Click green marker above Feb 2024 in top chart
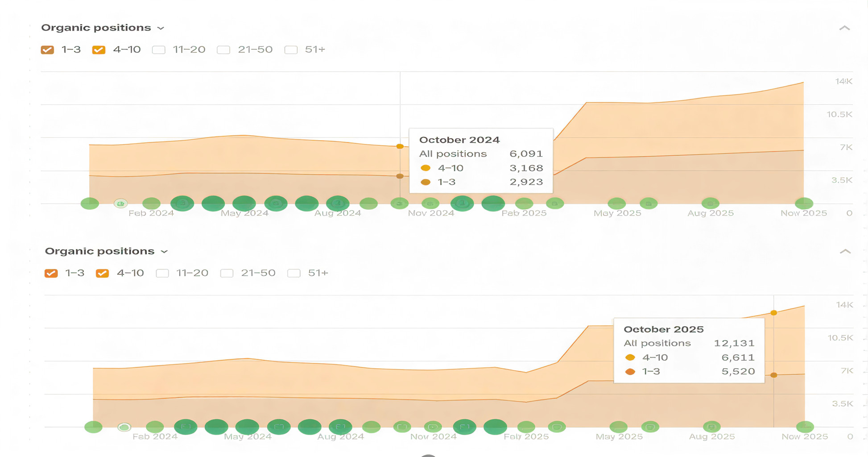 click(151, 204)
